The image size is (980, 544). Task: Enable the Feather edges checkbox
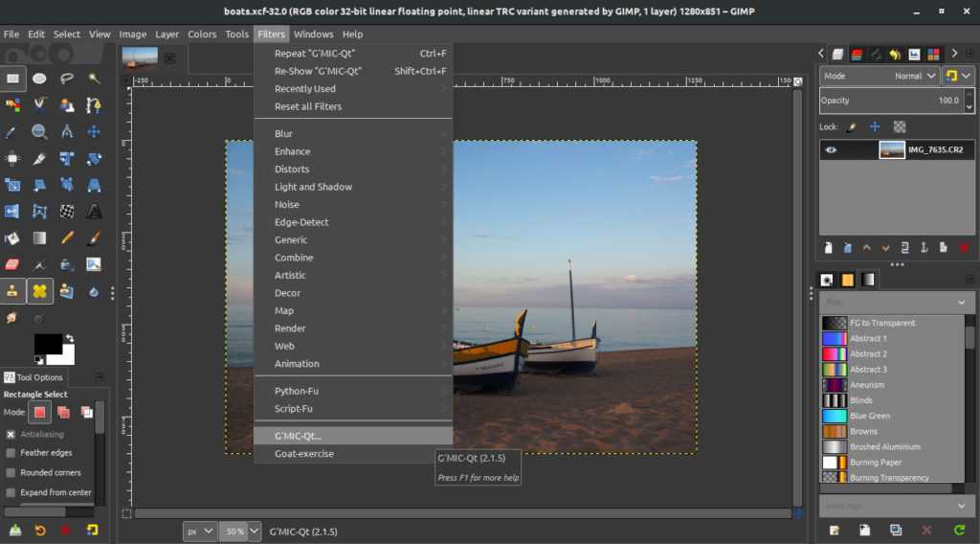coord(11,453)
